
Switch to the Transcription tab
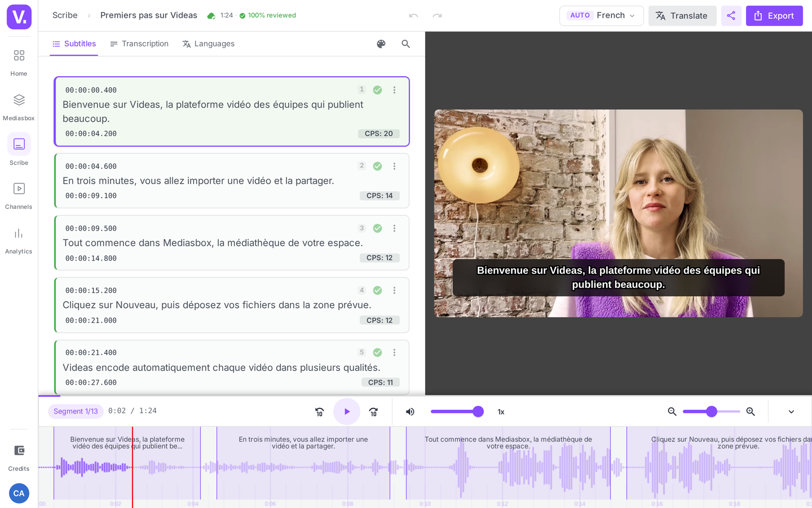[139, 44]
